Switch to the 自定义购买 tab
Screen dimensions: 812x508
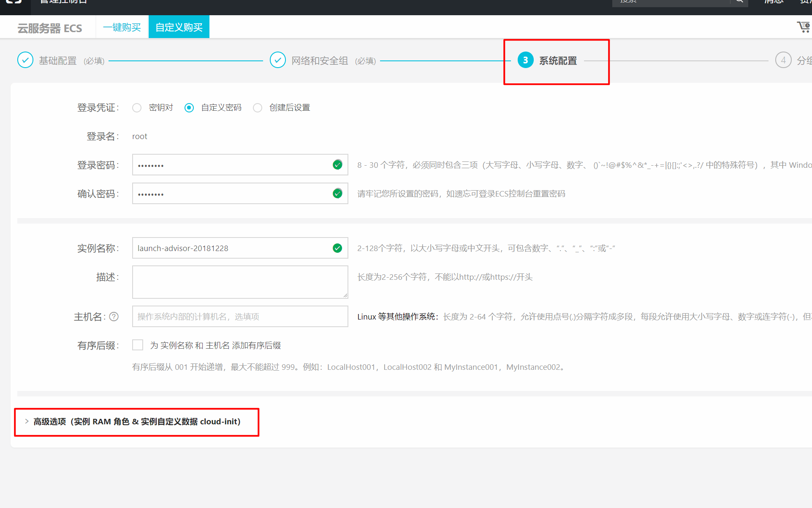pyautogui.click(x=179, y=27)
